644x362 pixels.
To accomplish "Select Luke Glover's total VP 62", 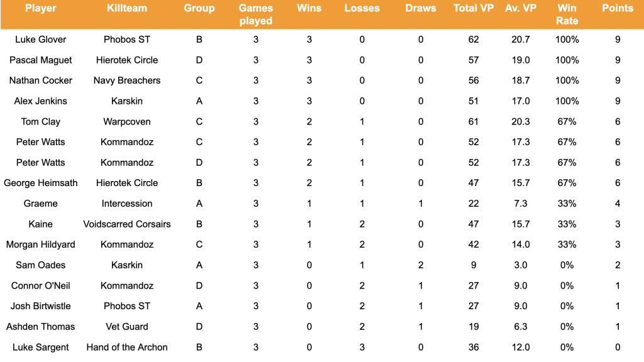I will tap(474, 40).
